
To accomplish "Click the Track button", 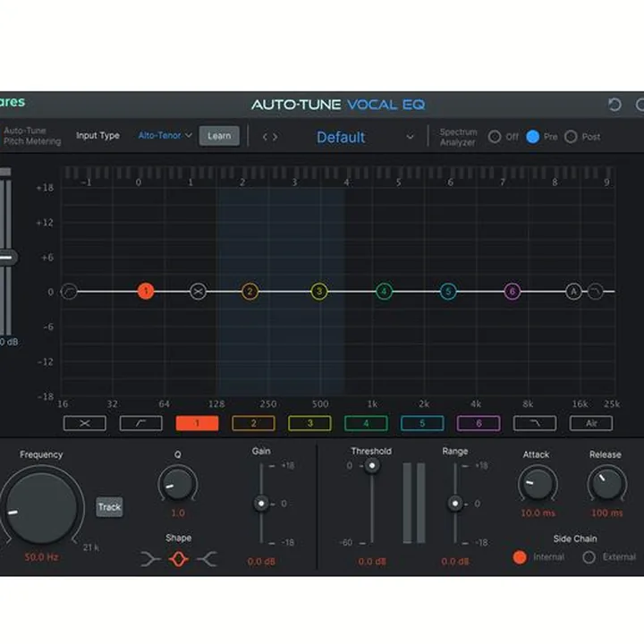I will pos(109,507).
